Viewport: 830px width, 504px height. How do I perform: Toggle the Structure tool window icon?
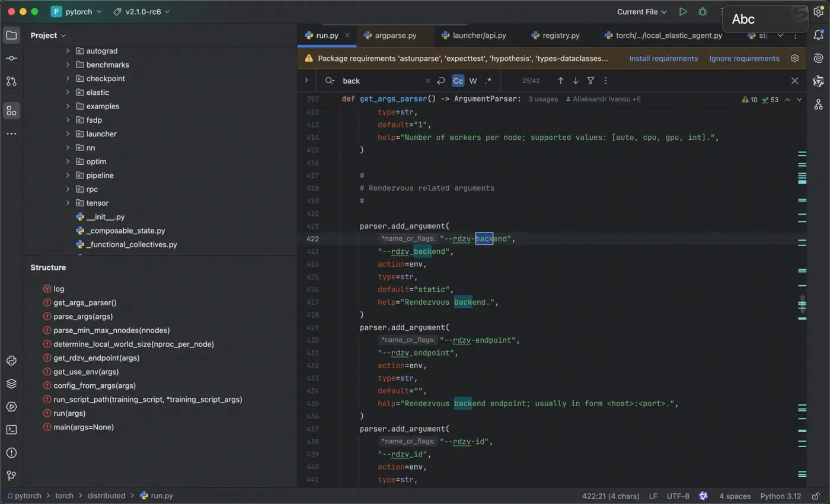click(x=11, y=110)
